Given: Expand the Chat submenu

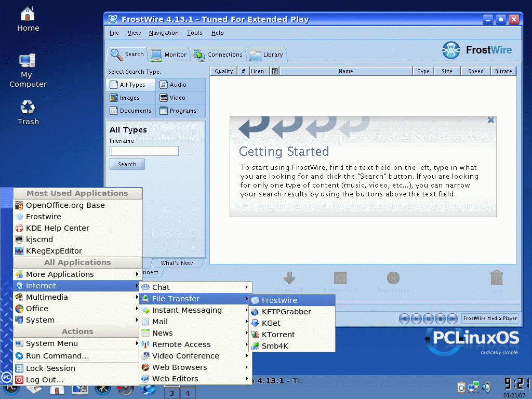Looking at the screenshot, I should (x=195, y=287).
